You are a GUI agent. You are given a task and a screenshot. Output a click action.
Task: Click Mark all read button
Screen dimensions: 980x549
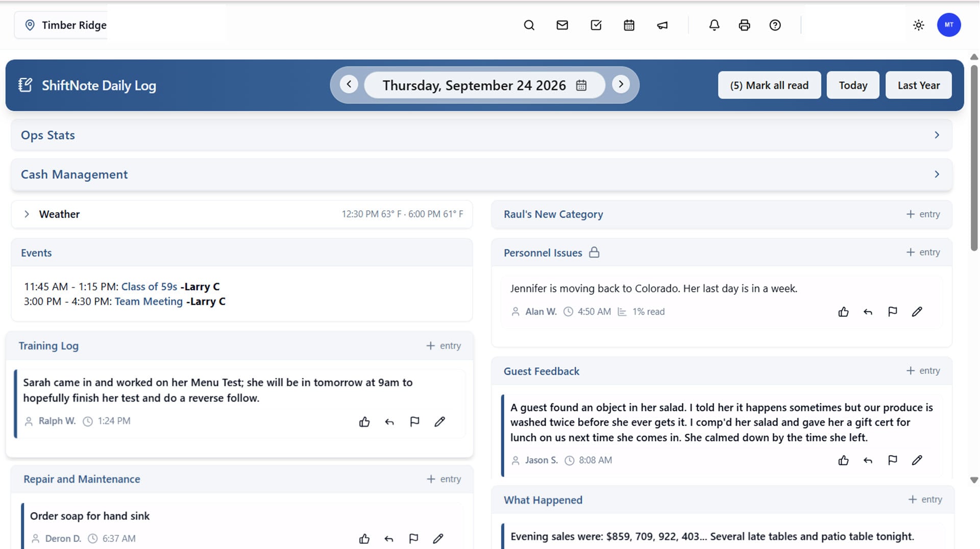769,85
